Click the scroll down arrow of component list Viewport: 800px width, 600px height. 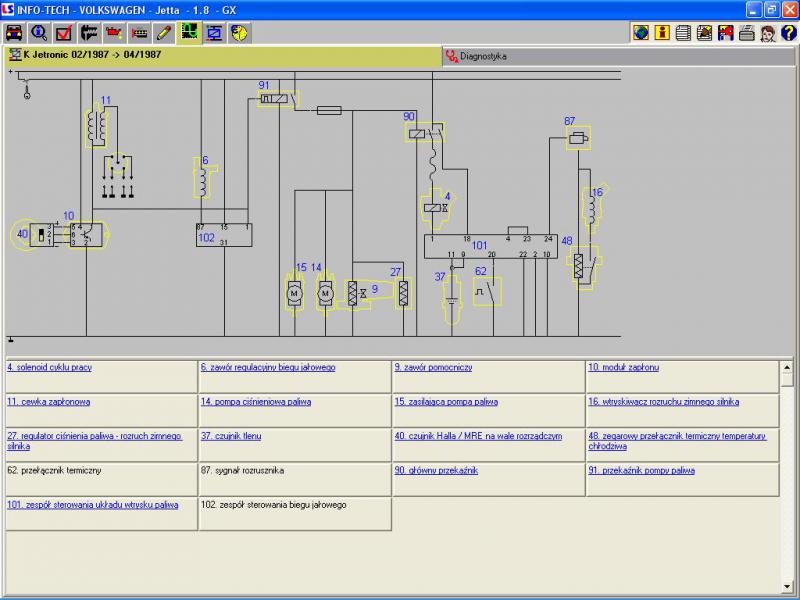[787, 587]
